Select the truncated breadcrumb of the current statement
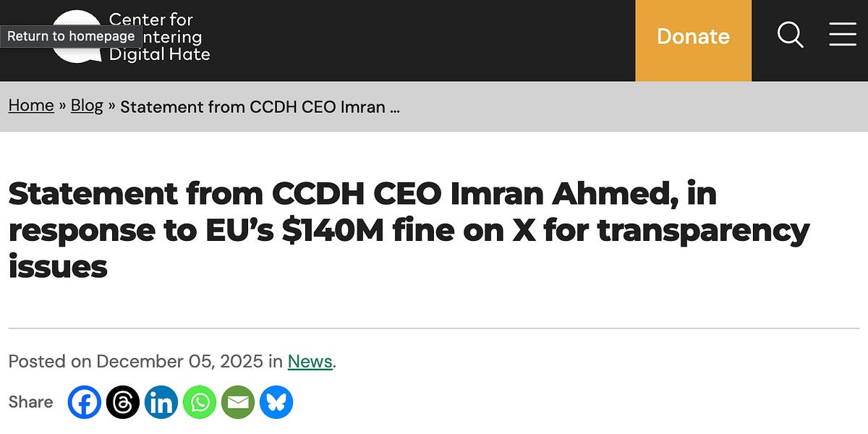This screenshot has height=434, width=868. (259, 106)
